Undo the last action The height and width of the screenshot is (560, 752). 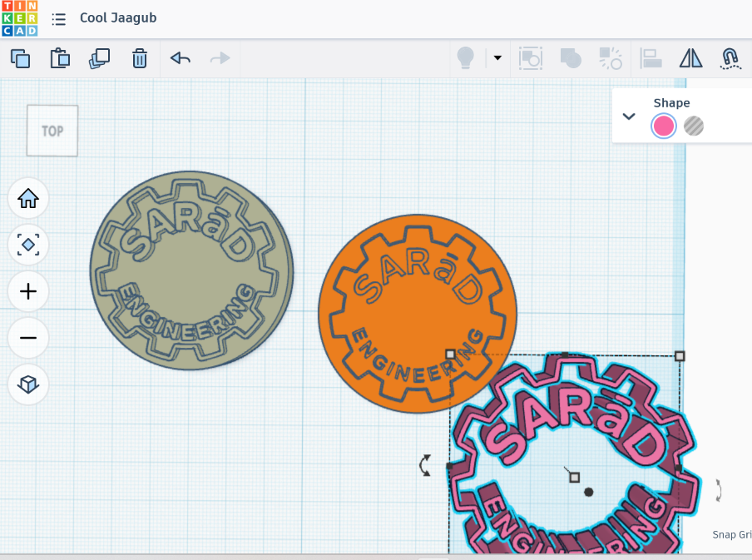click(181, 58)
